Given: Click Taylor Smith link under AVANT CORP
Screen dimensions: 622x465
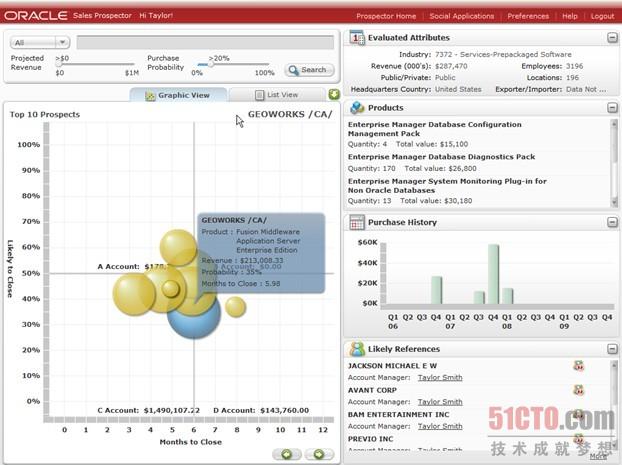Looking at the screenshot, I should click(x=440, y=402).
